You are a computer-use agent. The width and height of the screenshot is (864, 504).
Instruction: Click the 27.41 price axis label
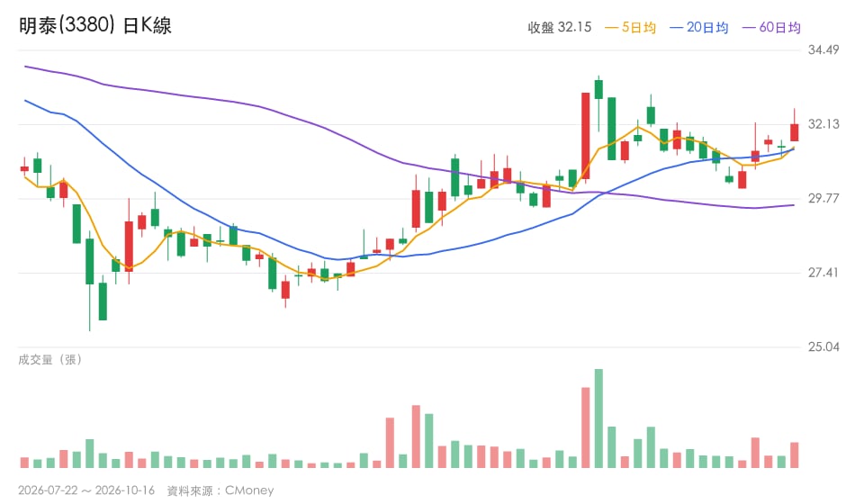tap(823, 273)
